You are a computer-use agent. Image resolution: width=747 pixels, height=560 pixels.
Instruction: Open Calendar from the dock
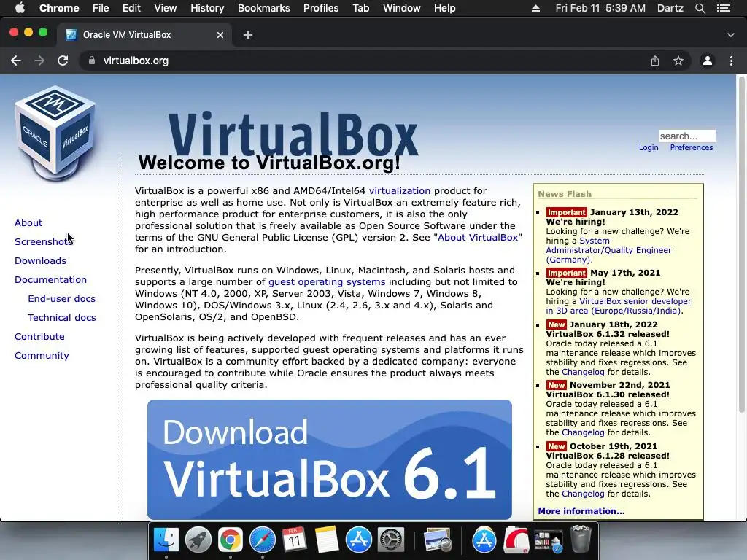click(294, 540)
